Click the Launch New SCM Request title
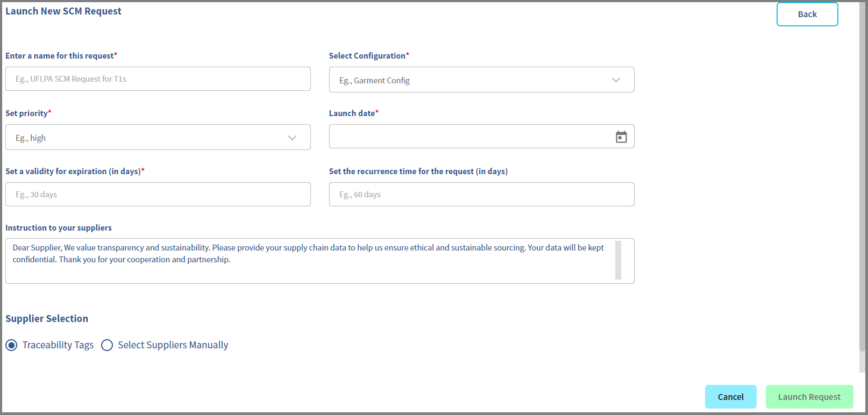Image resolution: width=868 pixels, height=415 pixels. (x=63, y=11)
